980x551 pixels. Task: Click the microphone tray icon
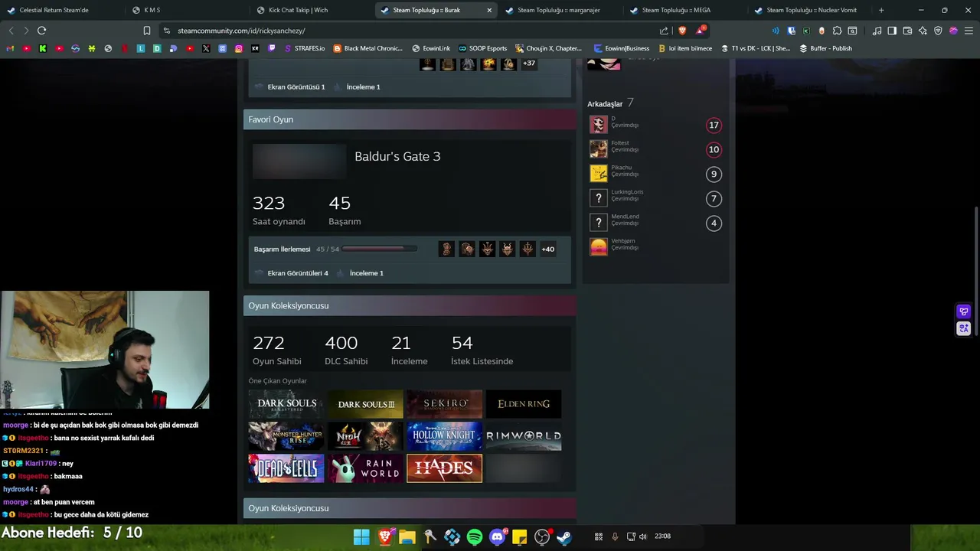point(615,536)
